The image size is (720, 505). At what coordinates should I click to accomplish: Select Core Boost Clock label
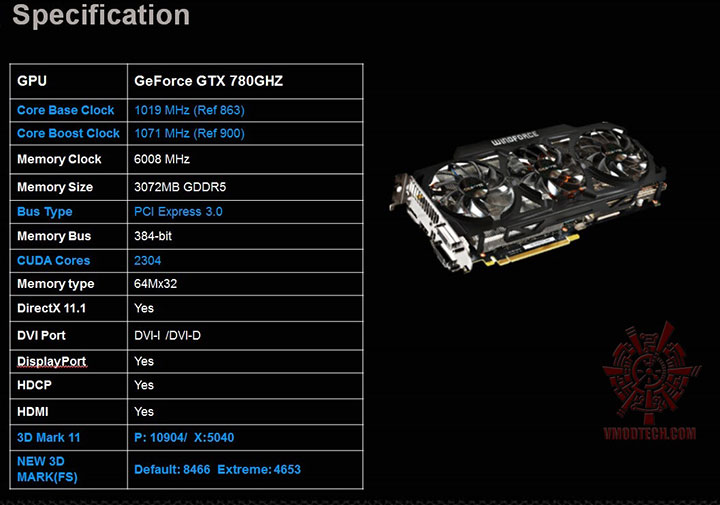point(68,133)
